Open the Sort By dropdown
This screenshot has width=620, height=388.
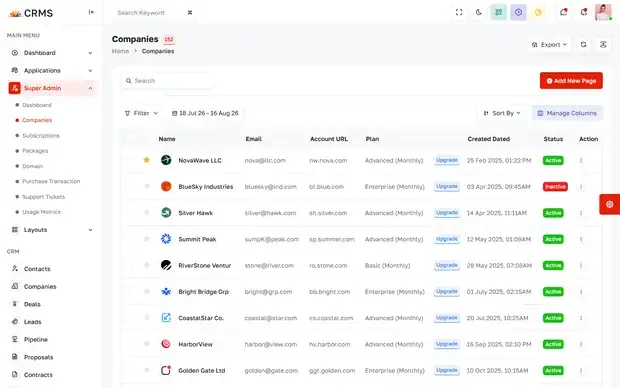(502, 113)
